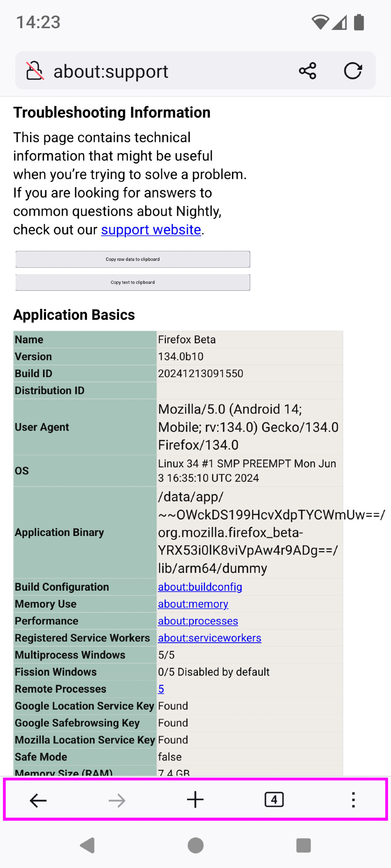Tap the Application Basics heading
391x868 pixels.
point(74,315)
